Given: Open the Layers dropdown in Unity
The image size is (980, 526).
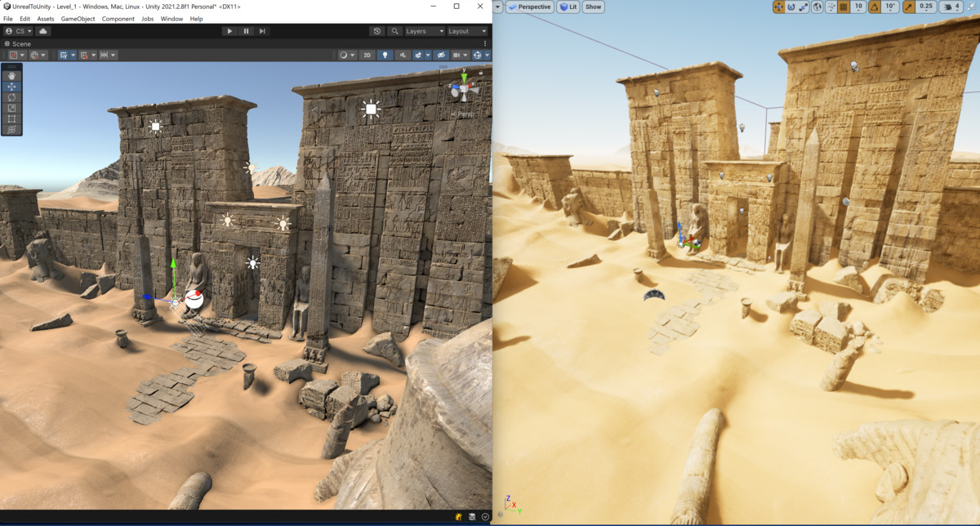Looking at the screenshot, I should [x=424, y=31].
